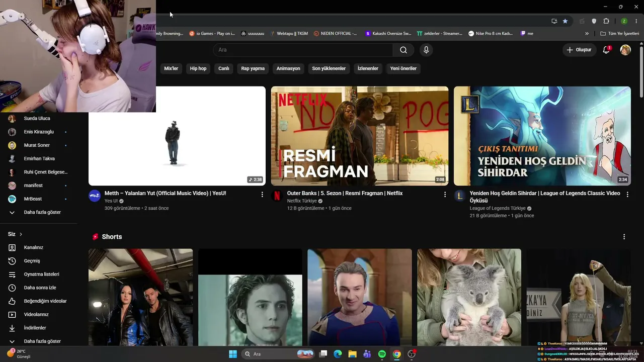
Task: Expand the Siz section chevron
Action: tap(21, 234)
